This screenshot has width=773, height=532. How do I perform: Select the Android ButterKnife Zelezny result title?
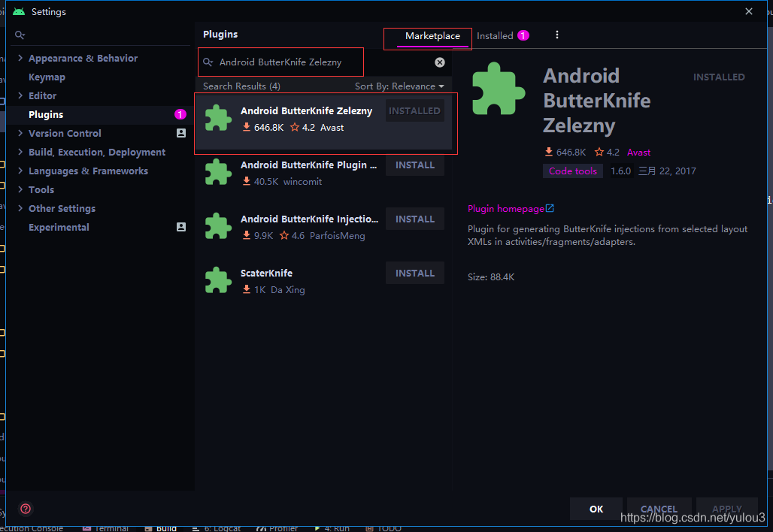click(306, 111)
